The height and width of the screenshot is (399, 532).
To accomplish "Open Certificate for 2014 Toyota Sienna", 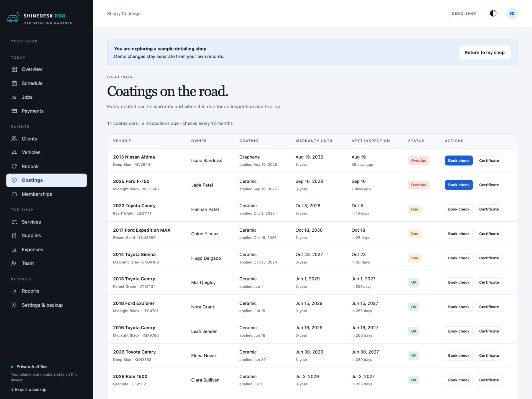I will (x=489, y=258).
